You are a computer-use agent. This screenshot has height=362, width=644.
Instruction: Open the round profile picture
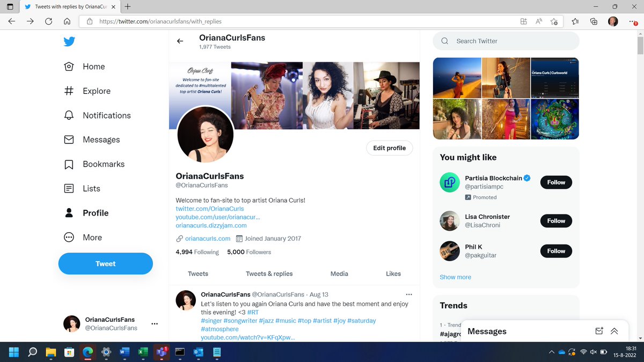point(205,134)
